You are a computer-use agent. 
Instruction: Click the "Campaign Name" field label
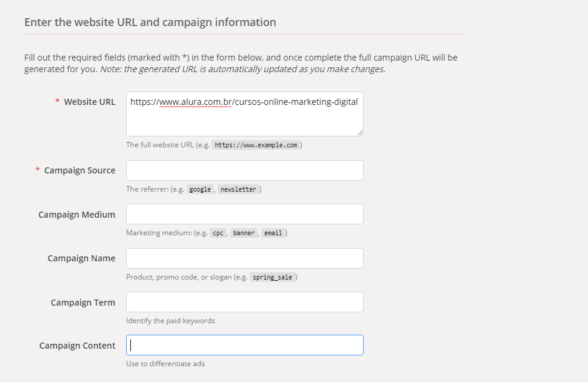pos(81,258)
